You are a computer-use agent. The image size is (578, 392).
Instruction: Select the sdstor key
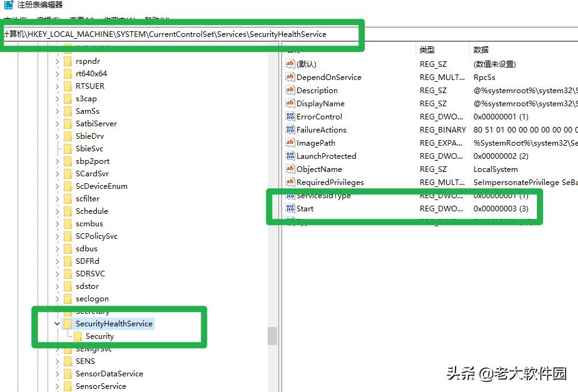88,286
